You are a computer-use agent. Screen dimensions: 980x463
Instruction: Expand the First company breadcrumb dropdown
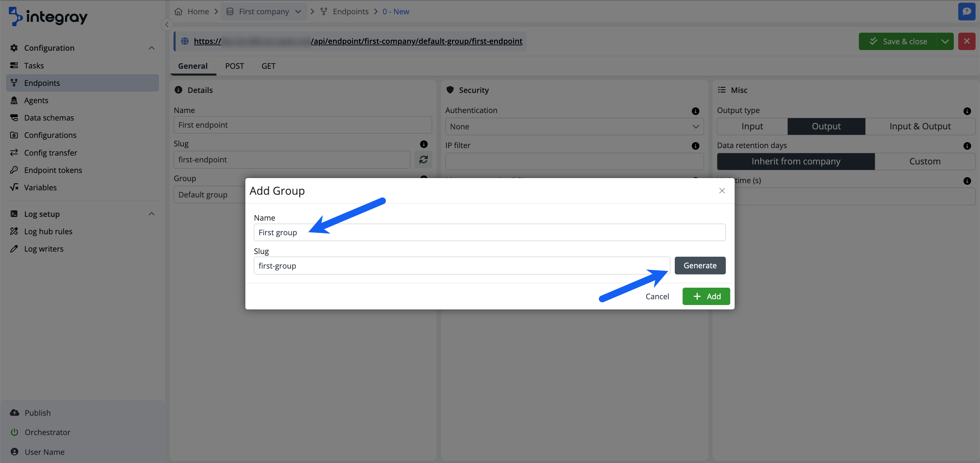[299, 12]
